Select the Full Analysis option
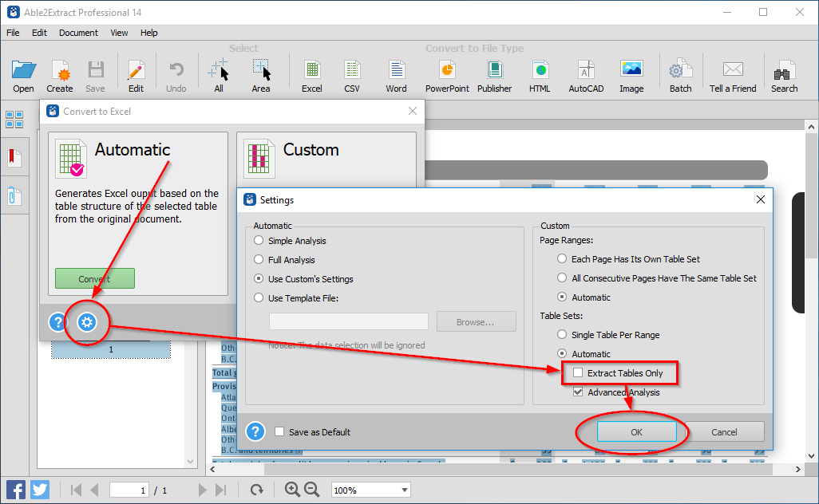The image size is (819, 504). click(x=259, y=258)
